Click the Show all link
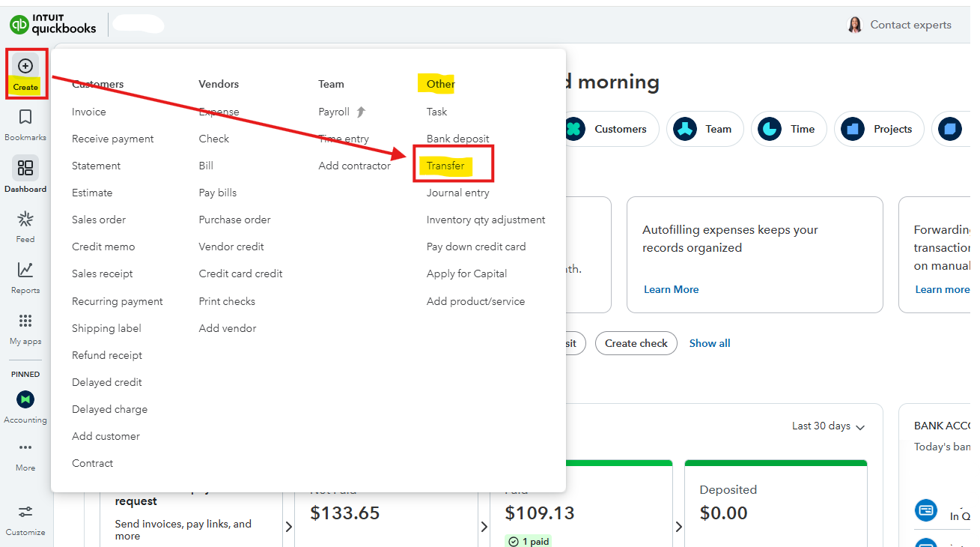The image size is (980, 547). [x=710, y=343]
